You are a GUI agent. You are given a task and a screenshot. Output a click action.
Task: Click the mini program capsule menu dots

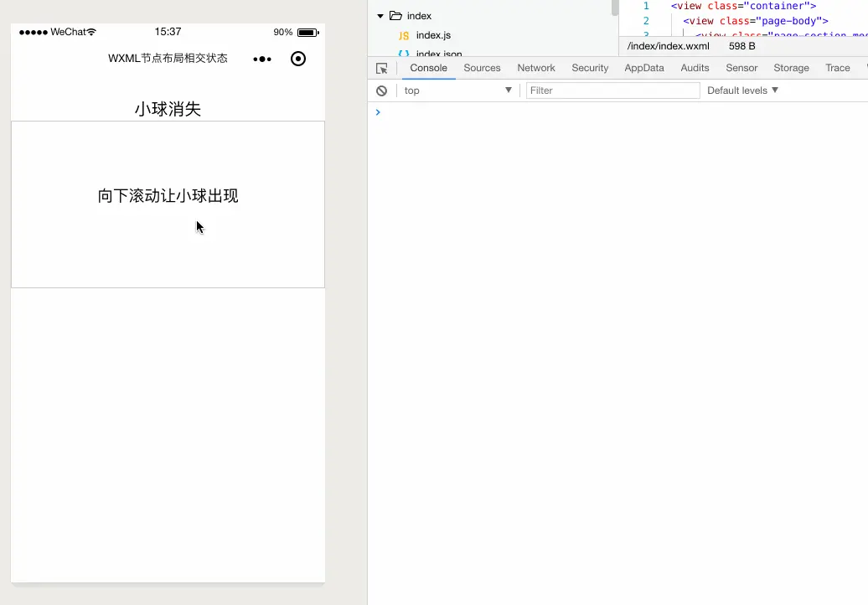tap(262, 59)
